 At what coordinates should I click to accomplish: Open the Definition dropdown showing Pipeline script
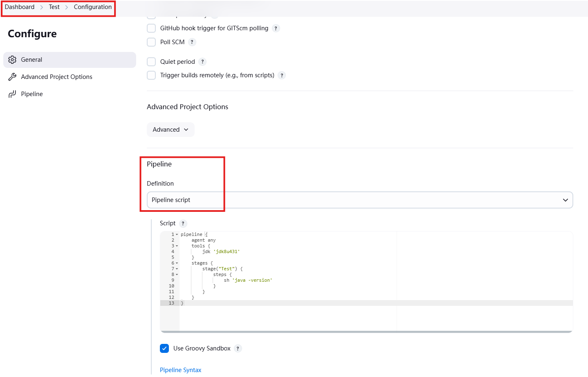click(x=359, y=200)
